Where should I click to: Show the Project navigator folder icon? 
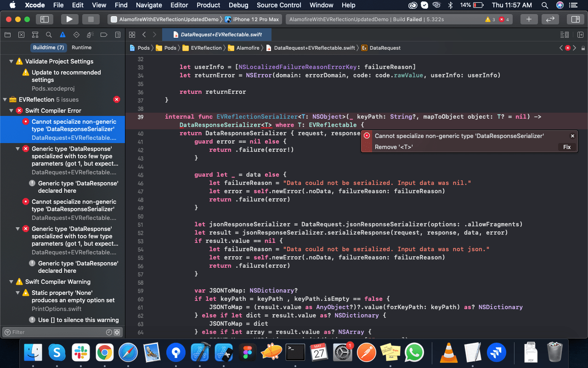coord(7,35)
